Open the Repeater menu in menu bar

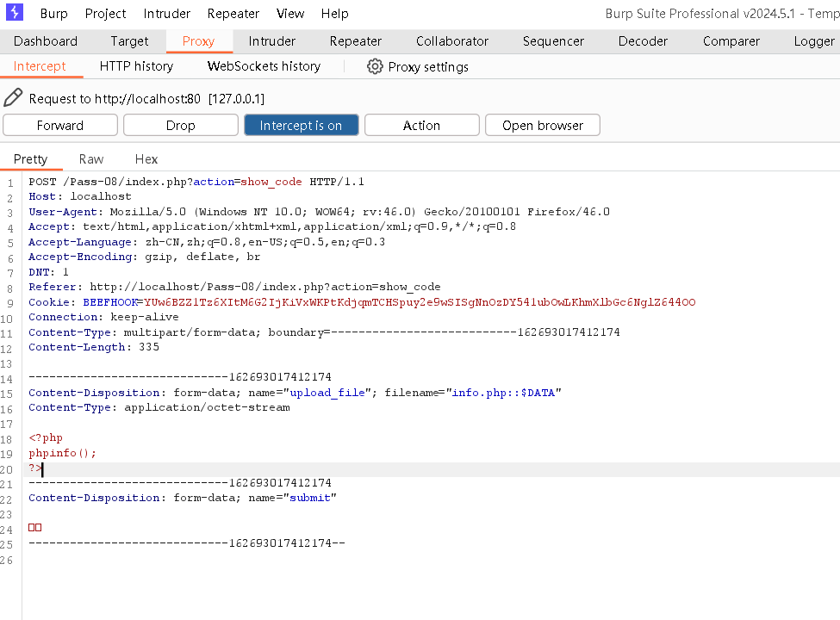click(x=233, y=14)
